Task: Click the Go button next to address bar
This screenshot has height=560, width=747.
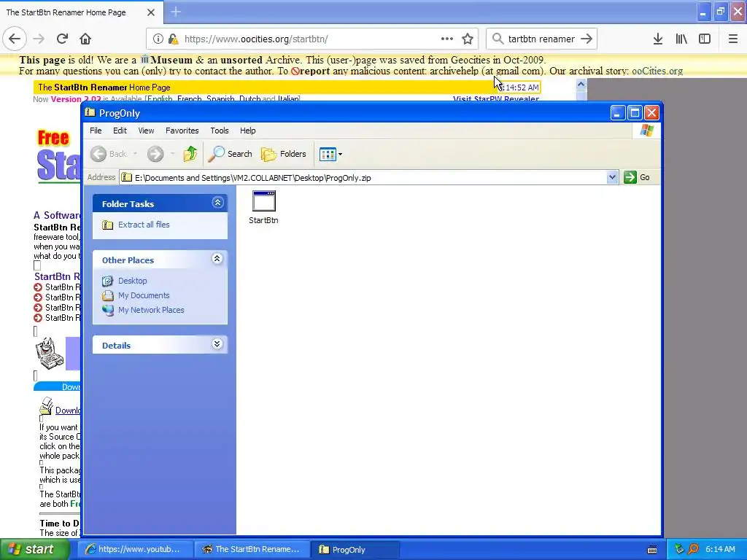Action: (x=637, y=177)
